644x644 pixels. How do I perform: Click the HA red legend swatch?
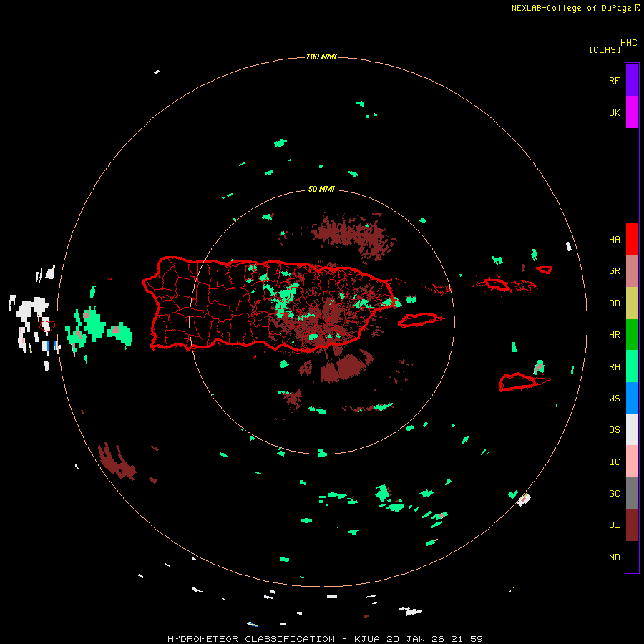point(632,239)
